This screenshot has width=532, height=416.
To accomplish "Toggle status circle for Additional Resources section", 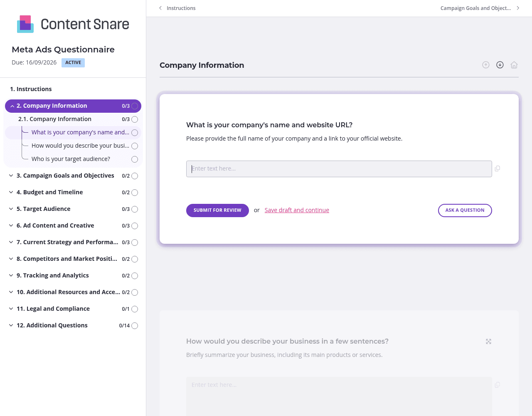I will click(135, 292).
